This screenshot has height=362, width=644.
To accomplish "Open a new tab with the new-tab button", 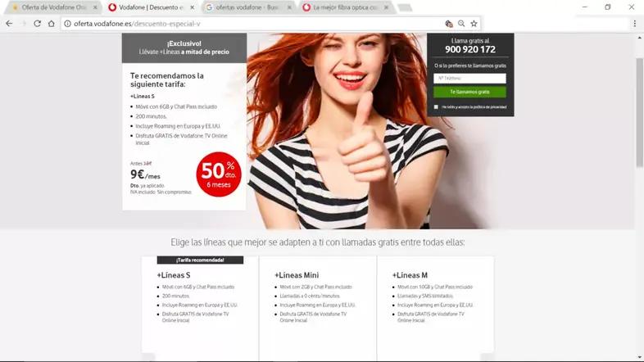I will click(x=405, y=8).
